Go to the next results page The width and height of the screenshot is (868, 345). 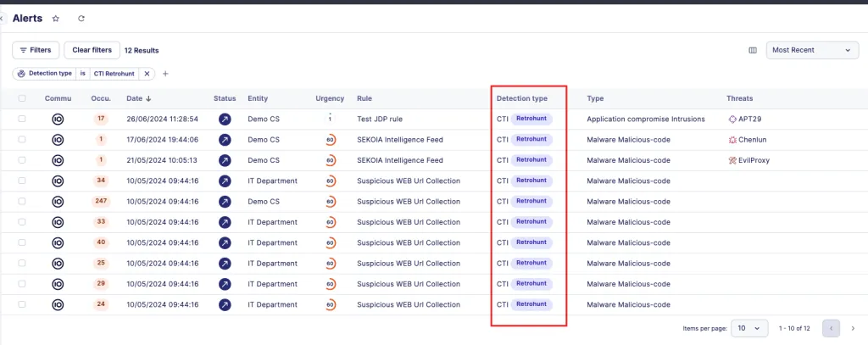coord(853,328)
